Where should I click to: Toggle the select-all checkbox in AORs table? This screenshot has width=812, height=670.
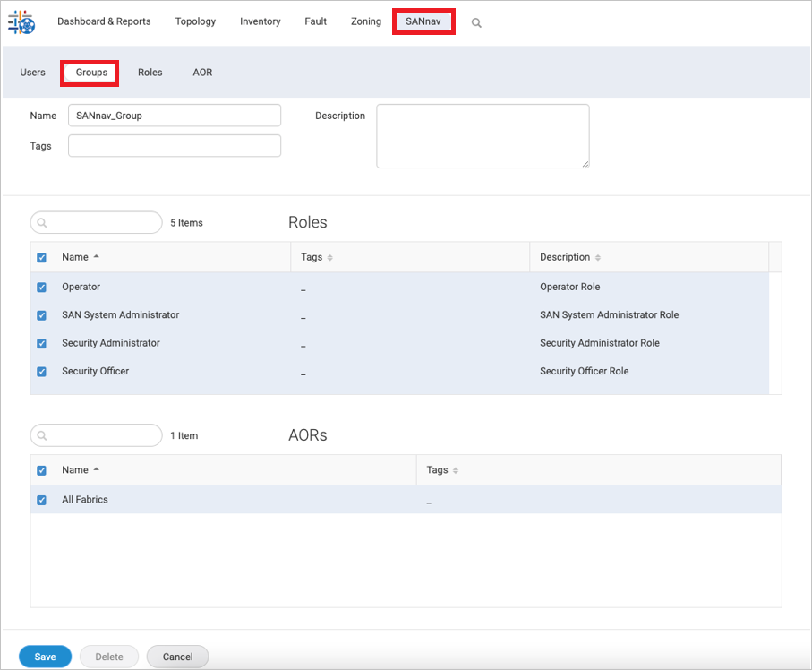pyautogui.click(x=41, y=470)
